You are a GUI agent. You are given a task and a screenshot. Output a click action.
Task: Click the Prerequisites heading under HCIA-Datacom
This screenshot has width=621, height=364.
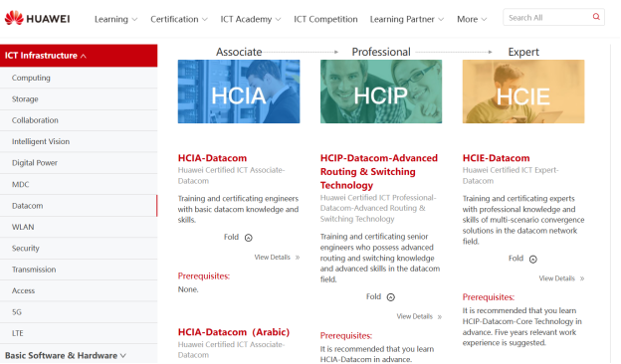tap(204, 276)
